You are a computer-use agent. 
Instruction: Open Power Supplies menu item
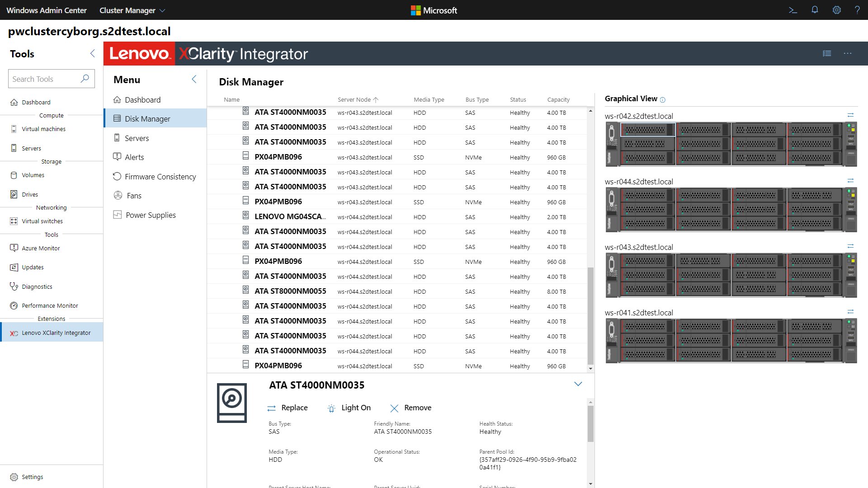(x=155, y=215)
